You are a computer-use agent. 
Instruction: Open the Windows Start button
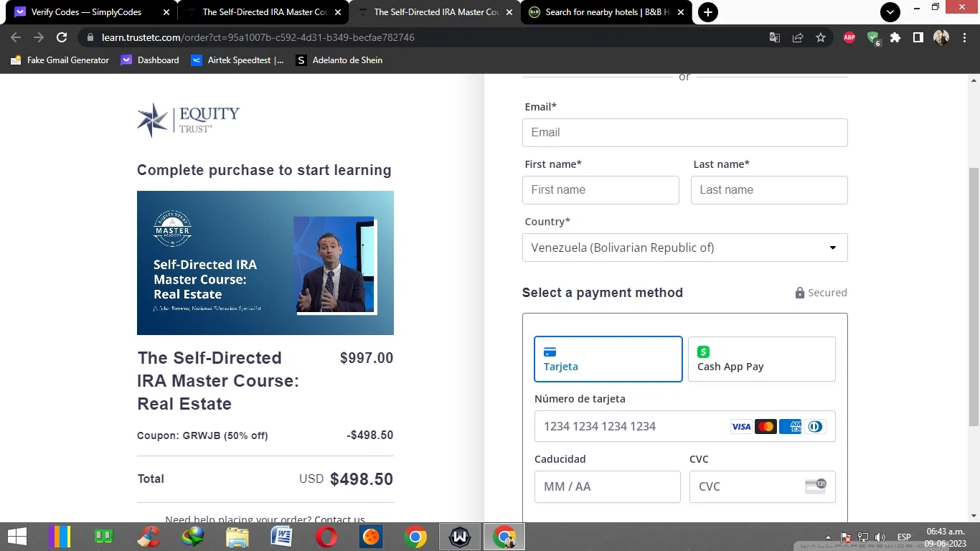coord(17,537)
